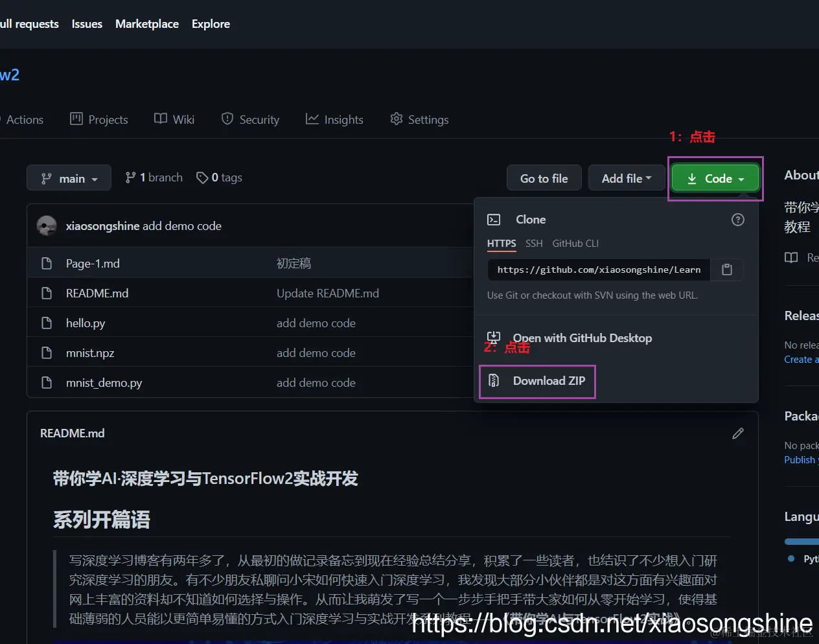This screenshot has width=819, height=644.
Task: Open the Page-1.md file
Action: click(93, 264)
